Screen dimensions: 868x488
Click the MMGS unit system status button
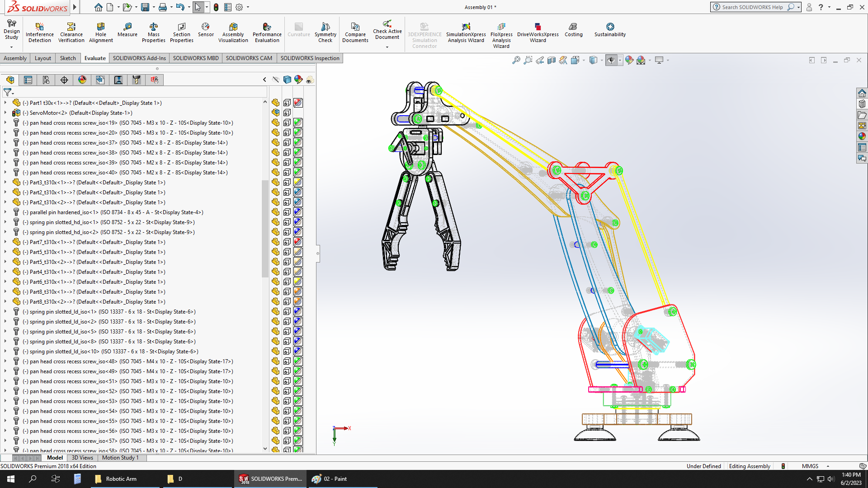point(810,466)
